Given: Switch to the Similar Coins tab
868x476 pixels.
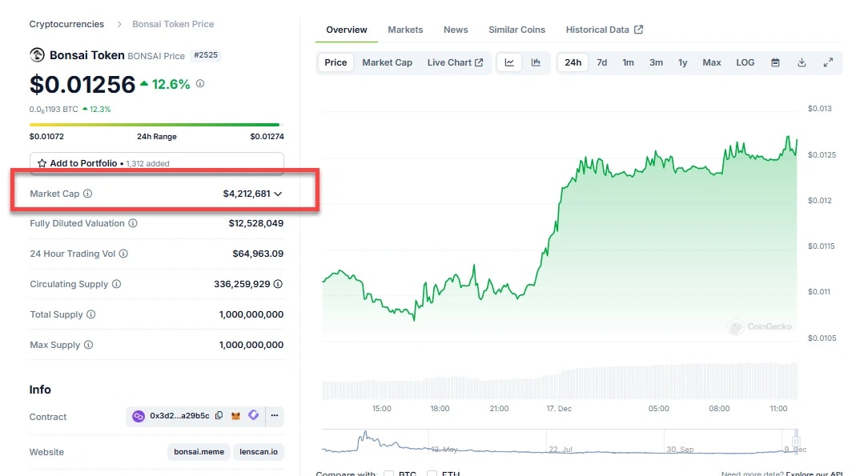Looking at the screenshot, I should point(516,30).
